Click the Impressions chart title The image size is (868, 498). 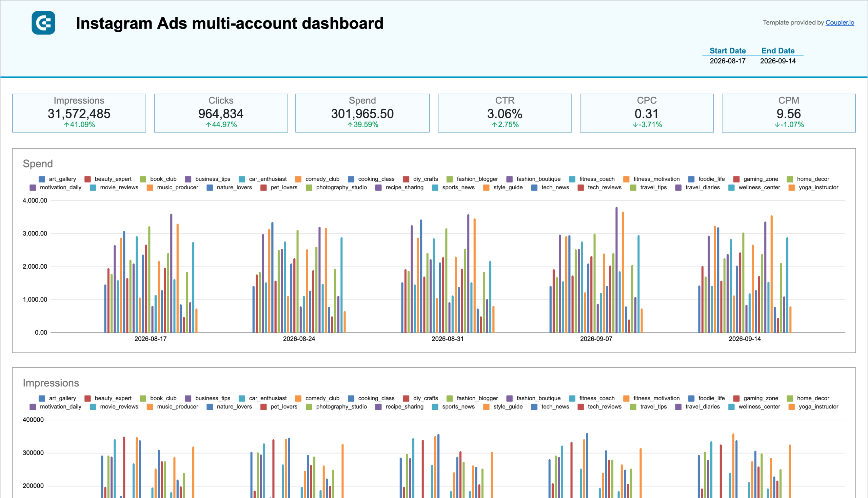click(x=51, y=383)
